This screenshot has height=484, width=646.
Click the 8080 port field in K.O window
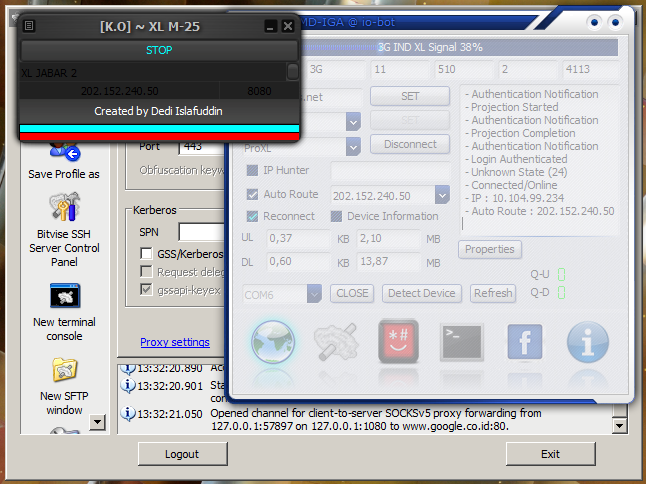coord(259,91)
